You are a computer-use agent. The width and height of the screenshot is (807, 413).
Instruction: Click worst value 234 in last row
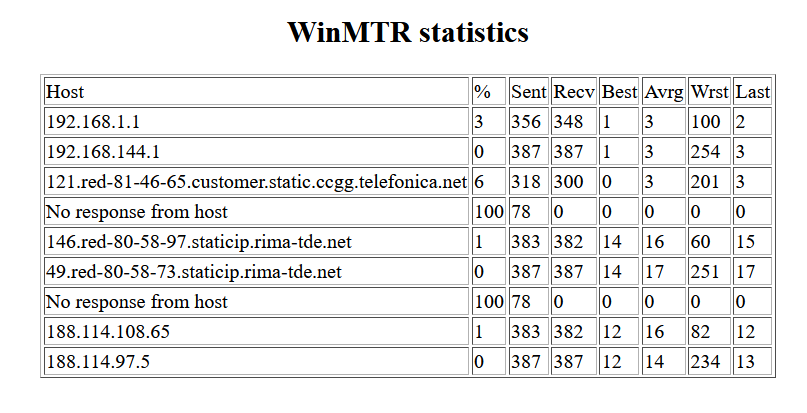coord(705,362)
